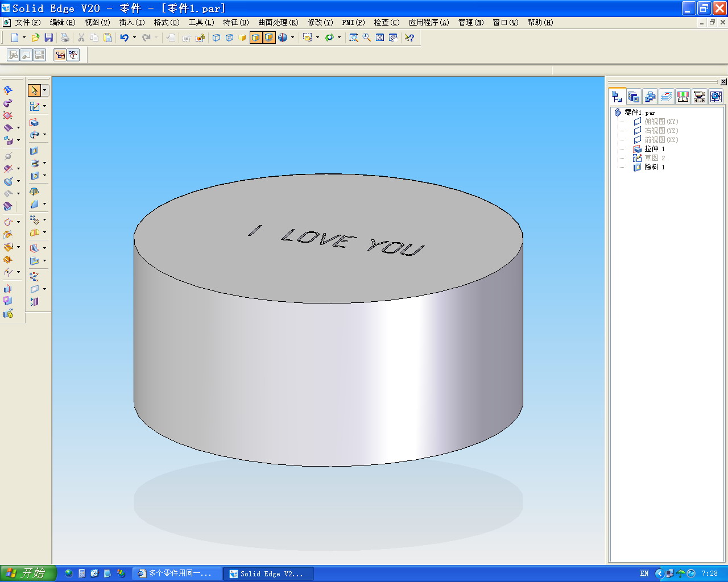This screenshot has width=728, height=582.
Task: Select 草图 2 in the feature tree
Action: 654,158
